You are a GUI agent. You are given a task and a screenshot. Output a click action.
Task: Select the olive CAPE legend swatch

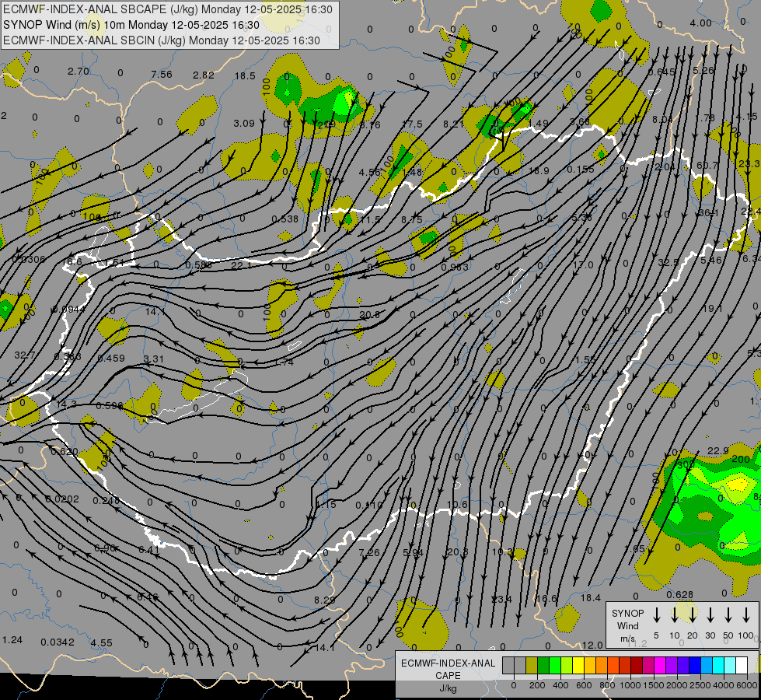point(532,665)
